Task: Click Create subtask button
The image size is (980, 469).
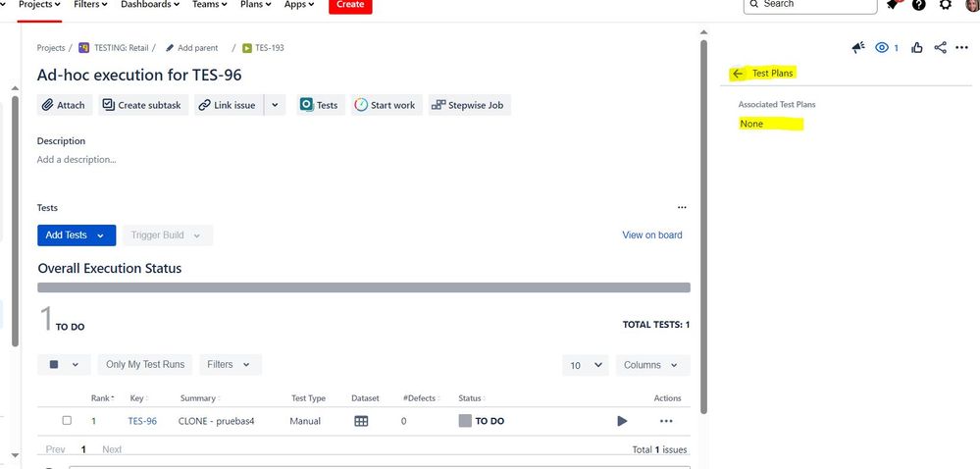Action: (x=143, y=105)
